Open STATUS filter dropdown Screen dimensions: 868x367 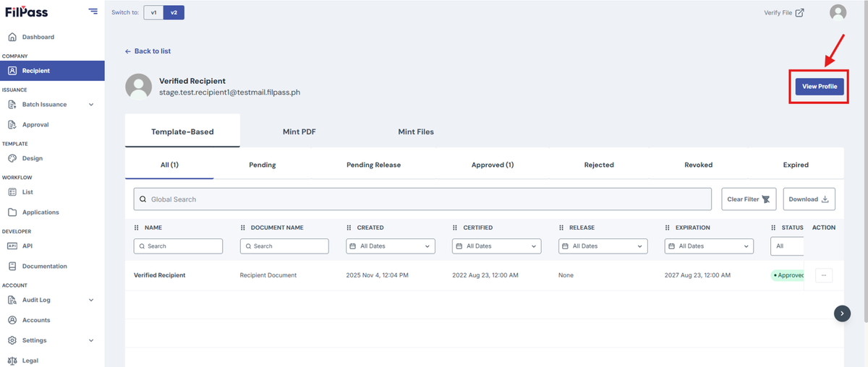click(x=787, y=246)
